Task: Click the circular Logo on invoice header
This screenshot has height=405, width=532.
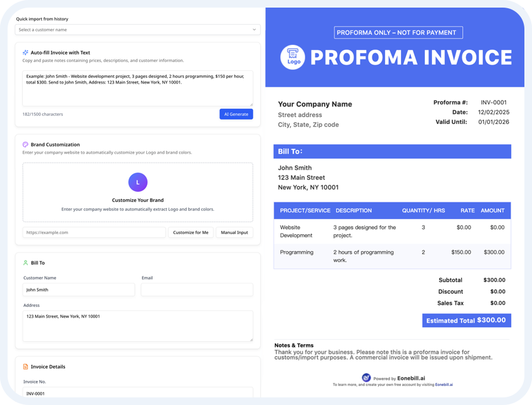Action: coord(293,57)
